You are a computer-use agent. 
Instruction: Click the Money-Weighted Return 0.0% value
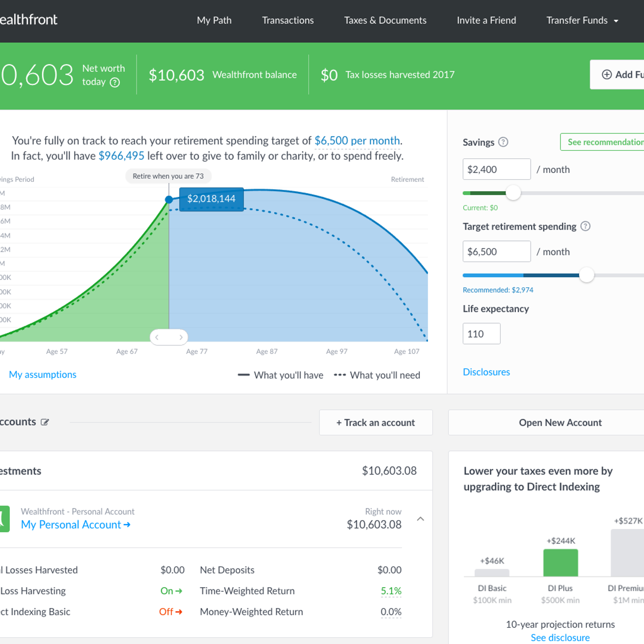391,612
